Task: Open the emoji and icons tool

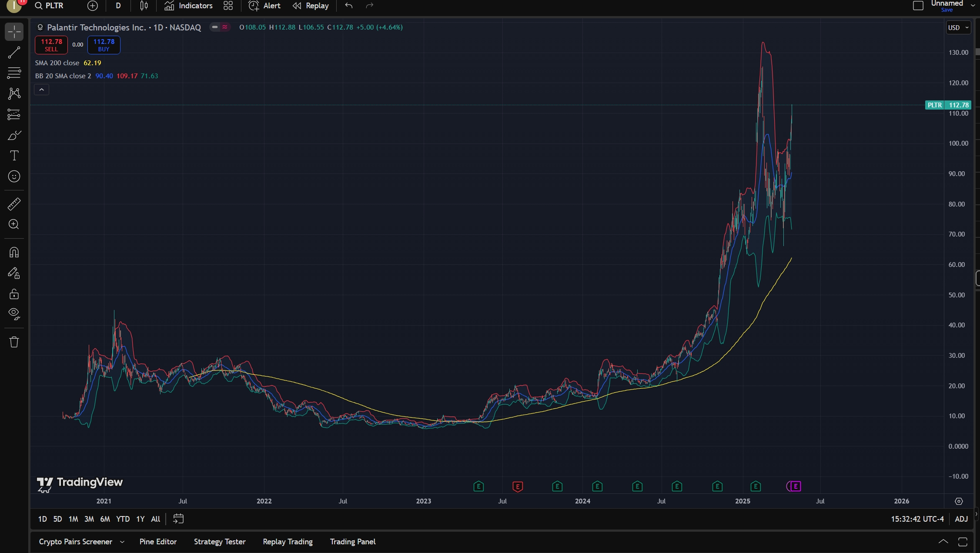Action: 14,177
